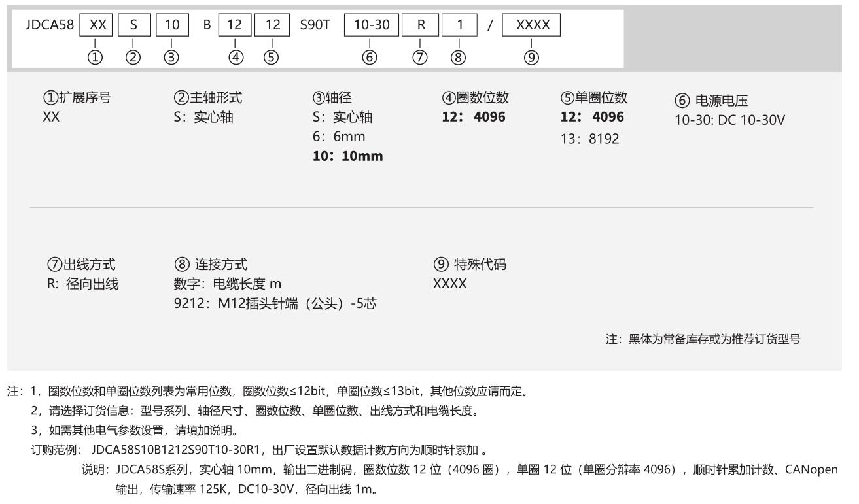Image resolution: width=859 pixels, height=504 pixels.
Task: Click the 6: 6mm option
Action: tap(339, 137)
